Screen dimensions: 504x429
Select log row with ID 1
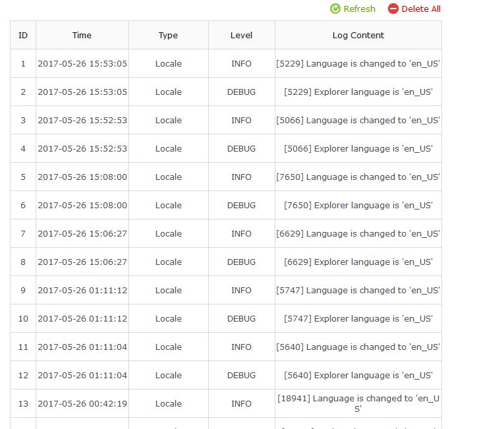coord(23,64)
